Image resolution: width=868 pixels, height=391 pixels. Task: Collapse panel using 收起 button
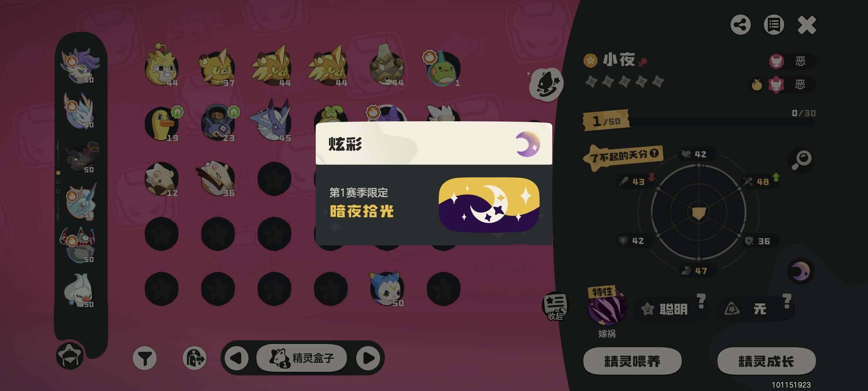(x=555, y=306)
